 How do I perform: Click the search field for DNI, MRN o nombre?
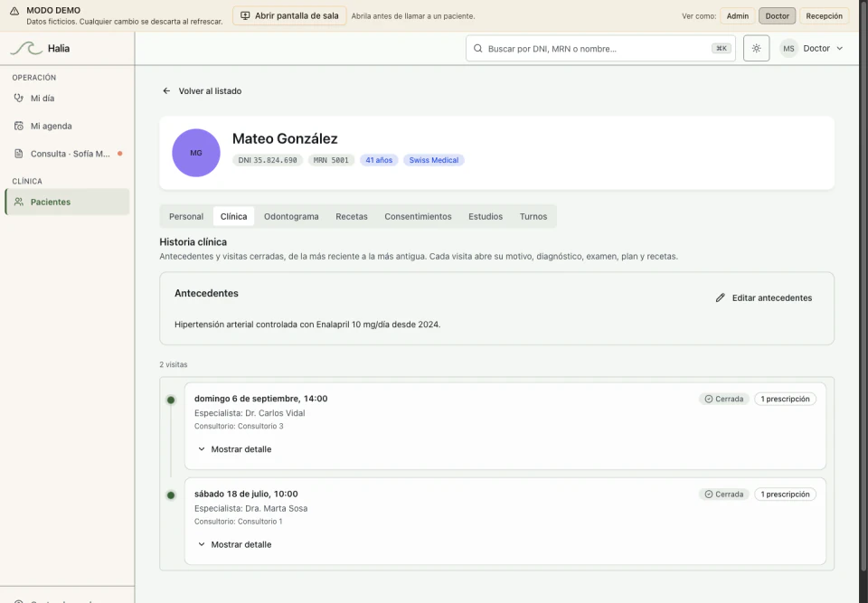[600, 48]
